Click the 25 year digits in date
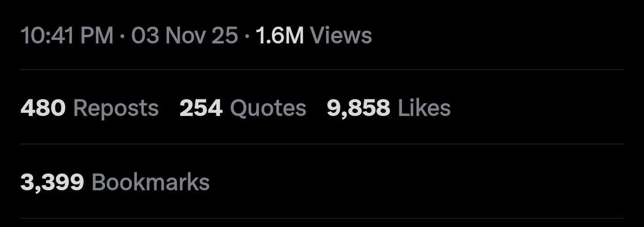Screen dimensions: 644x227 pos(225,36)
